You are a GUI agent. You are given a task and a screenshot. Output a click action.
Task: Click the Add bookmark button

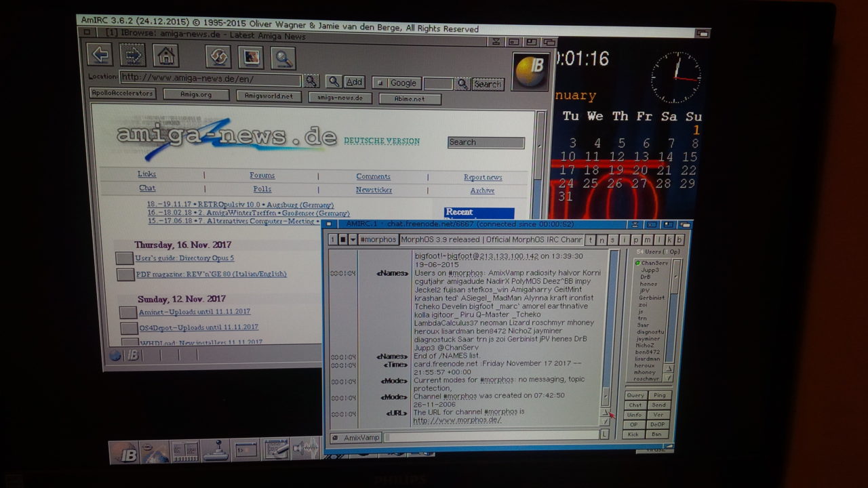pyautogui.click(x=354, y=82)
